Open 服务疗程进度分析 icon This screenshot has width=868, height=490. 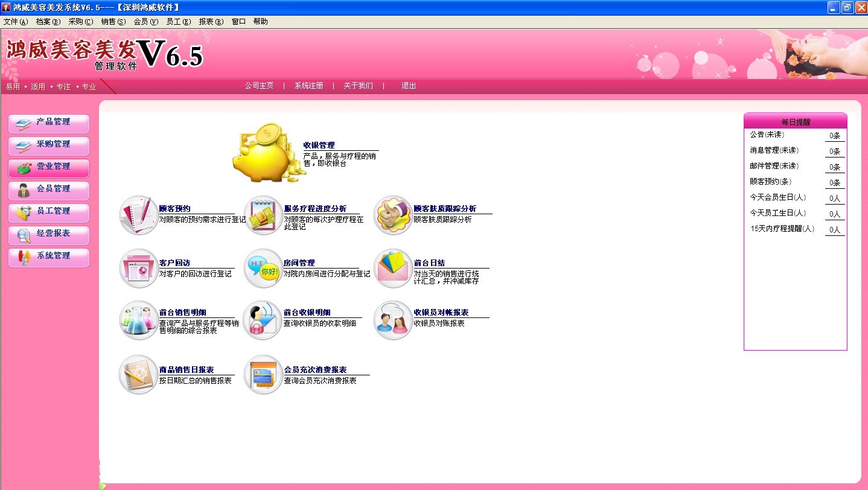263,215
